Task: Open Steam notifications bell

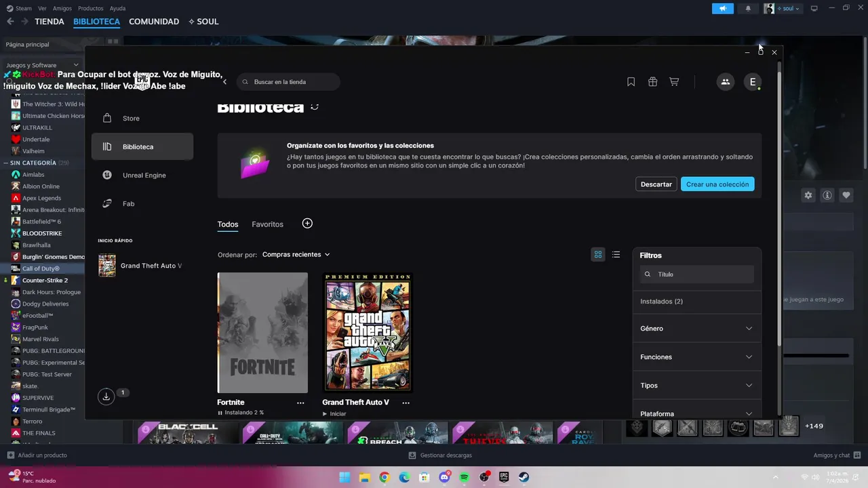Action: pyautogui.click(x=748, y=9)
